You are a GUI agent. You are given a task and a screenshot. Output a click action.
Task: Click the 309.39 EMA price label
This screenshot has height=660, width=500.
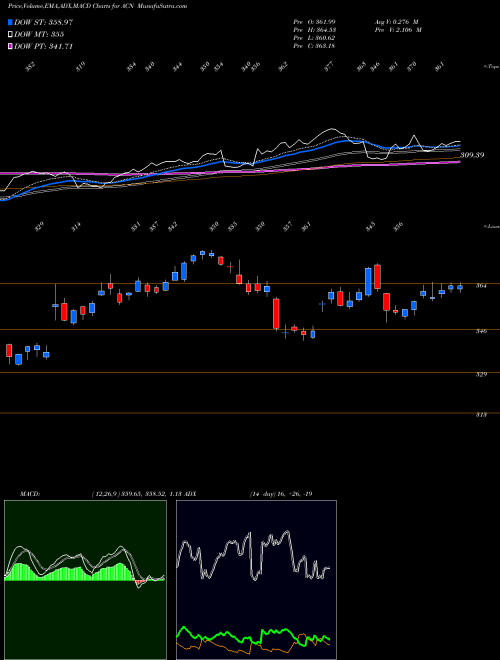(472, 155)
